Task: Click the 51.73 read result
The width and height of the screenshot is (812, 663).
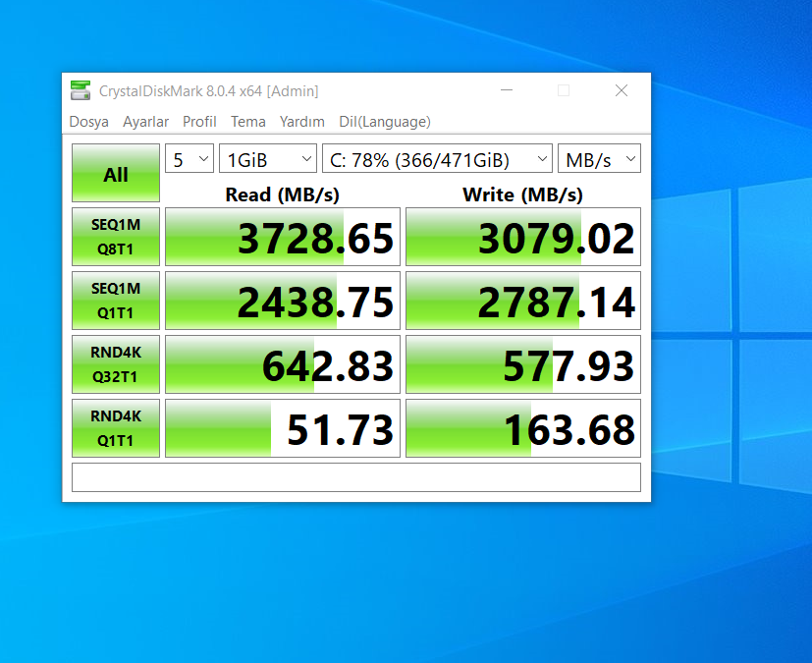Action: coord(283,428)
